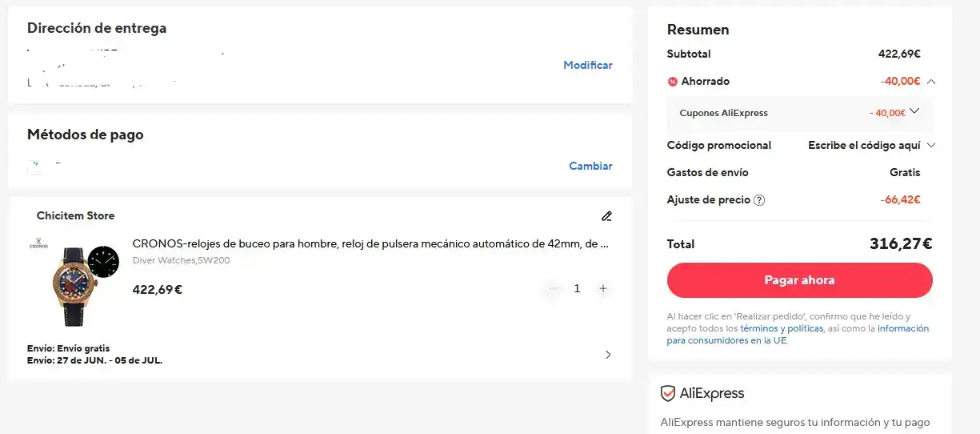Click the CRONOS brand logo on product image
Image resolution: width=980 pixels, height=434 pixels.
click(38, 243)
